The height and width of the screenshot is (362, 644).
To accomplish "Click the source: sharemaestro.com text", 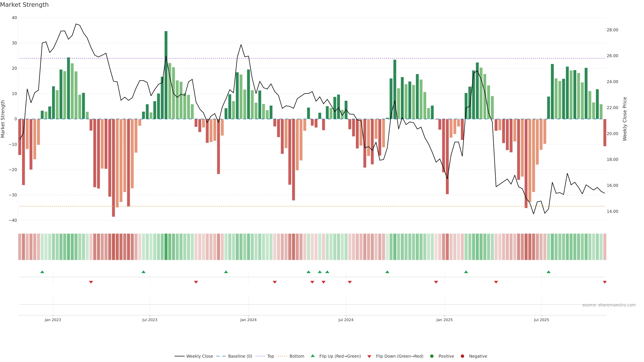I will pos(609,305).
